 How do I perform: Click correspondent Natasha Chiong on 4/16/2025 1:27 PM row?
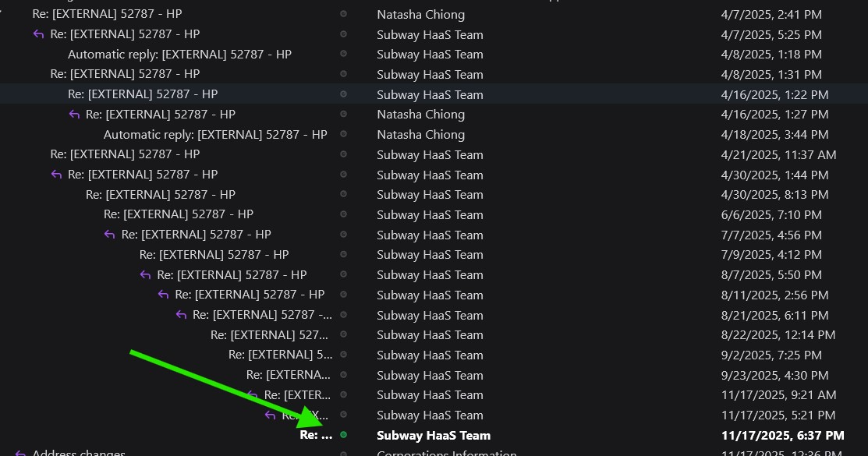pos(420,115)
